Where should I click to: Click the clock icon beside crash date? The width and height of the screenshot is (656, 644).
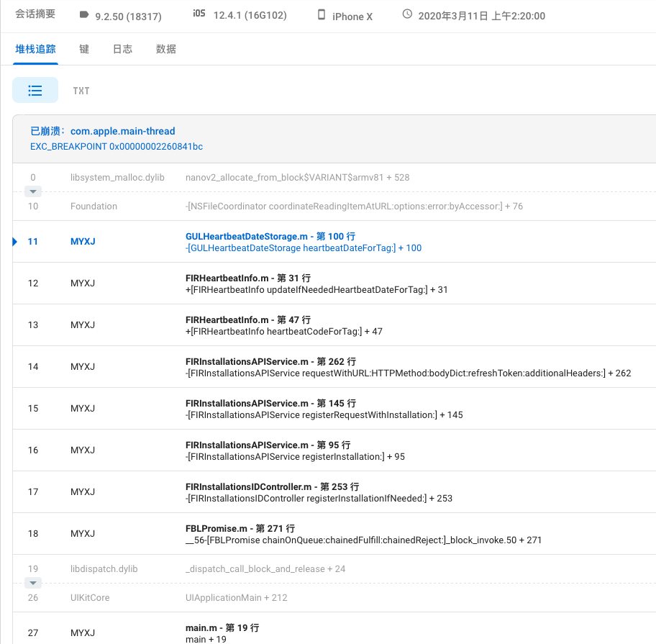(407, 14)
